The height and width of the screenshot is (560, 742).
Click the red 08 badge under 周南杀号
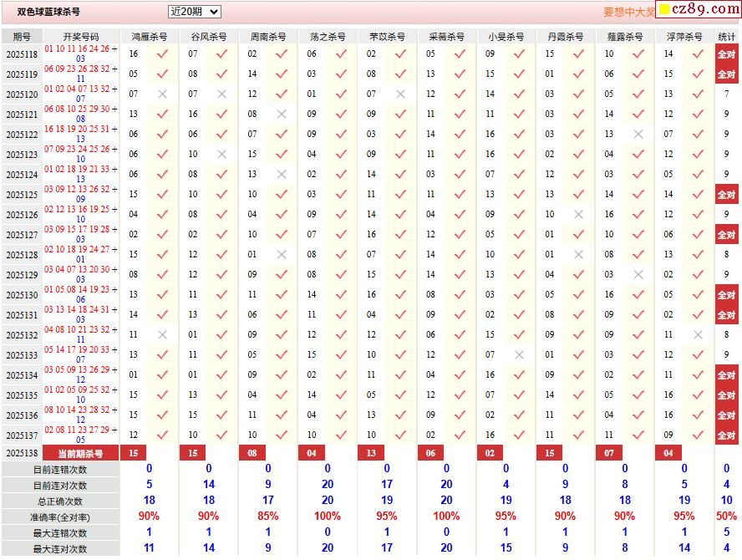(x=252, y=453)
